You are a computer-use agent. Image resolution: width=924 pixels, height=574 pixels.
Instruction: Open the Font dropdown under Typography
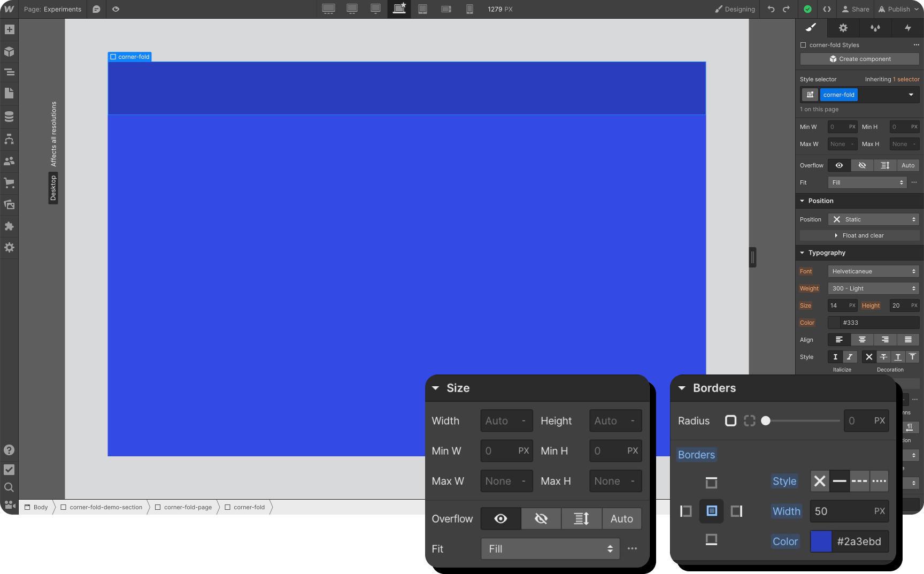pyautogui.click(x=873, y=271)
